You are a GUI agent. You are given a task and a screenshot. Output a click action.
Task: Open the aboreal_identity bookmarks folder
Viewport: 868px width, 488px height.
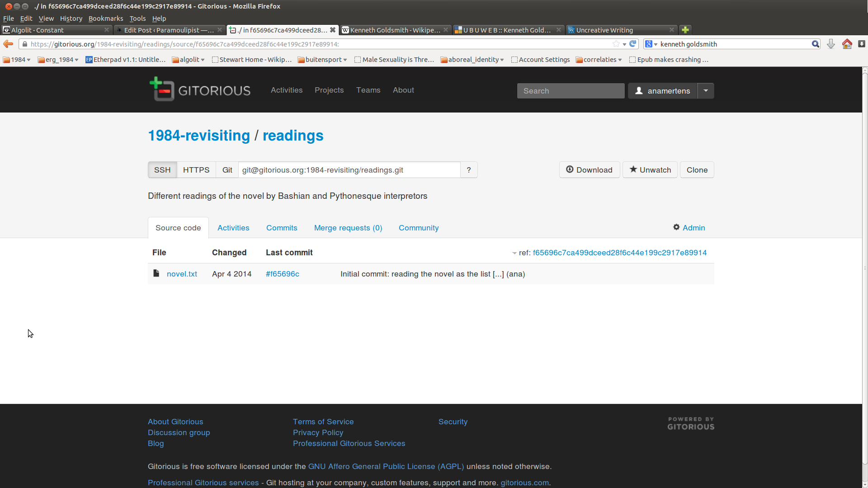coord(472,60)
